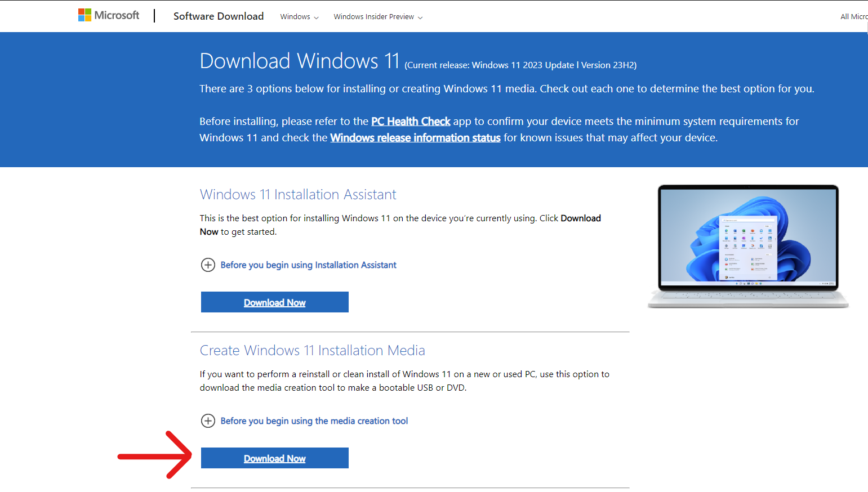
Task: Open the All Microsoft menu
Action: coord(854,16)
